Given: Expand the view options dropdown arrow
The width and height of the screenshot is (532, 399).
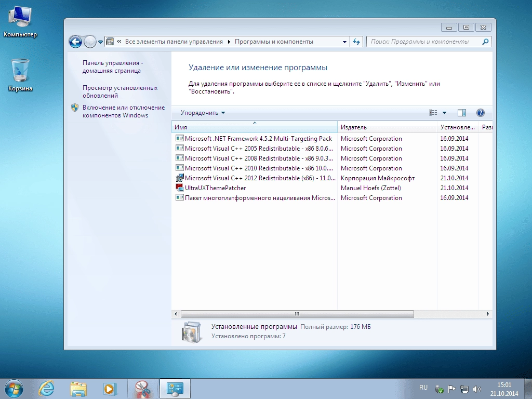Looking at the screenshot, I should 445,113.
